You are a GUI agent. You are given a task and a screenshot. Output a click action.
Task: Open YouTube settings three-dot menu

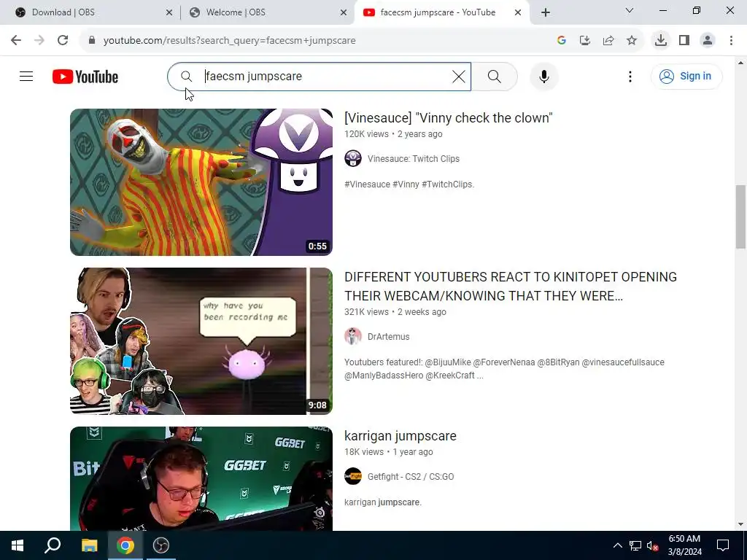pos(630,76)
